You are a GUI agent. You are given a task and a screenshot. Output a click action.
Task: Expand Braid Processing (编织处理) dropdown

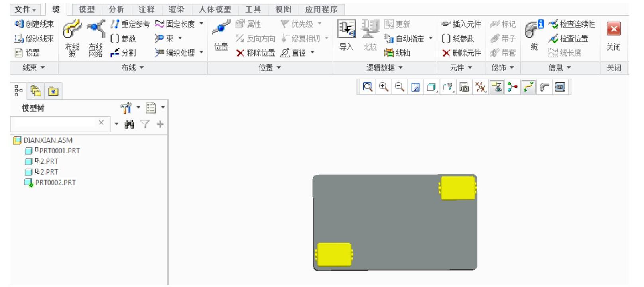click(x=201, y=53)
